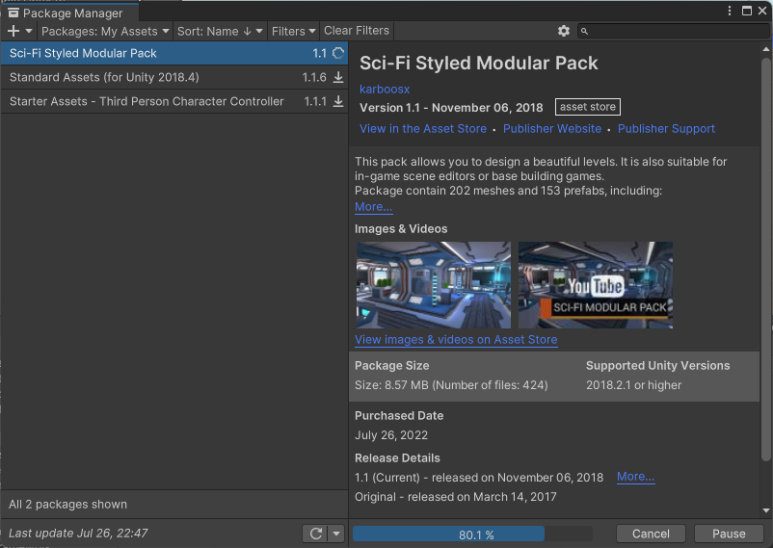
Task: Select Starter Assets Third Person Character Controller
Action: 174,102
